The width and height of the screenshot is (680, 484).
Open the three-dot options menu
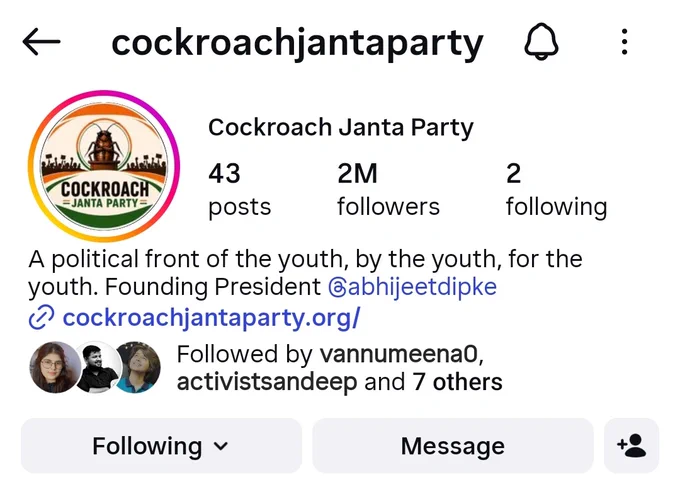624,42
